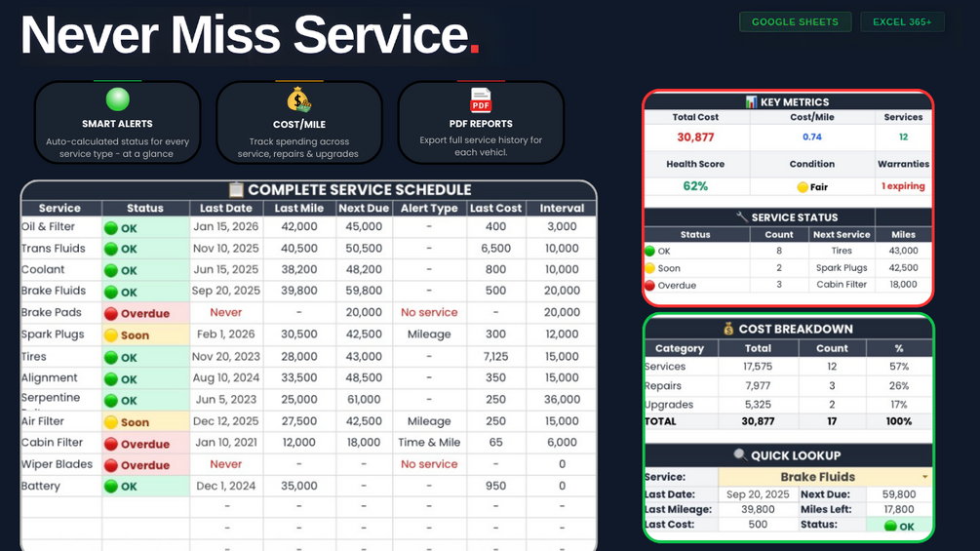The image size is (980, 551).
Task: Click the yellow Soon dot in Service Status
Action: (650, 268)
